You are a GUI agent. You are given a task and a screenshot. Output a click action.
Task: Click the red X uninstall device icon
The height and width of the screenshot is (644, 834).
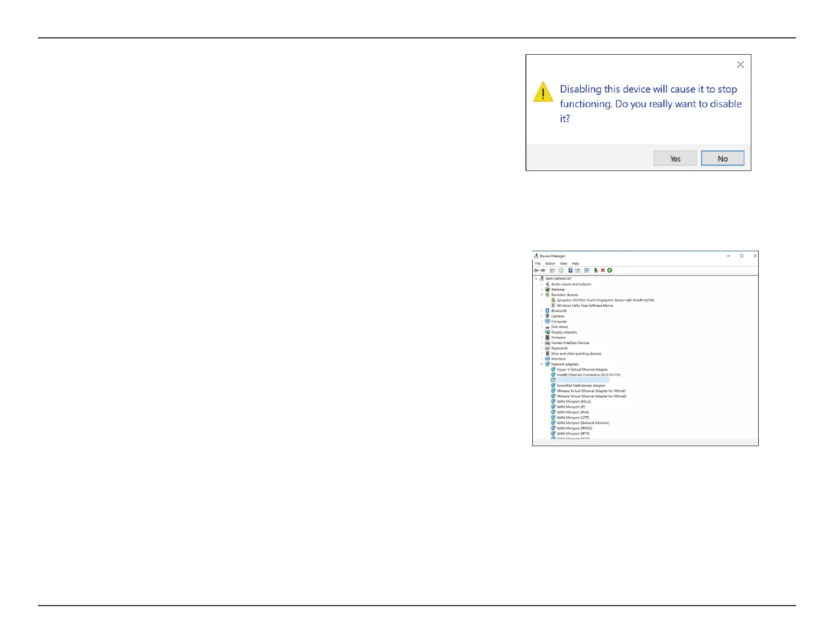click(x=603, y=270)
